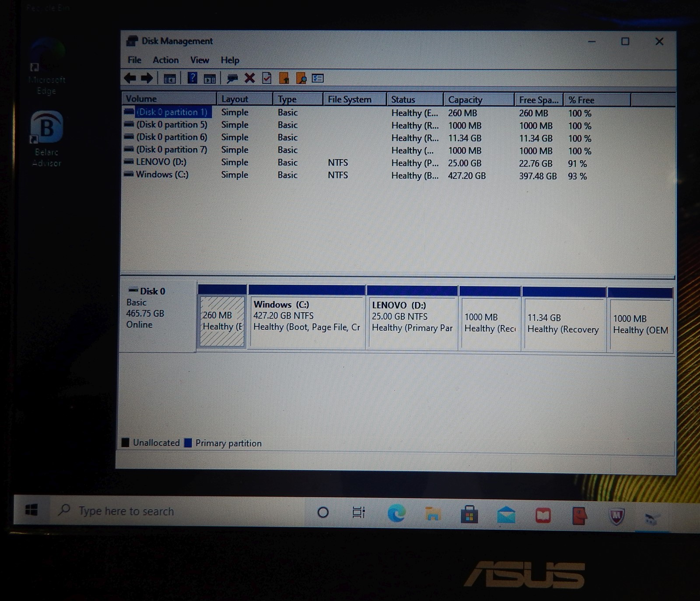The height and width of the screenshot is (601, 700).
Task: Select Windows (C:) partition block in Disk 0
Action: [307, 322]
